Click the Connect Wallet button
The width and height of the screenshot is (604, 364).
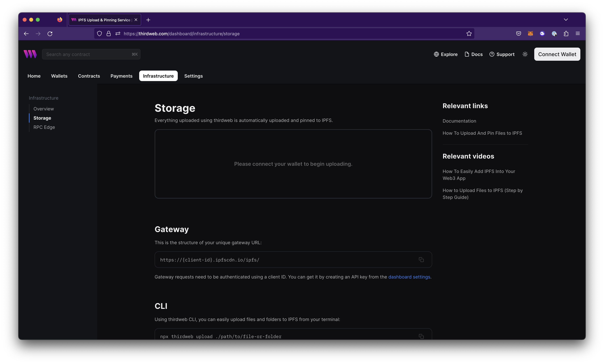pos(557,54)
